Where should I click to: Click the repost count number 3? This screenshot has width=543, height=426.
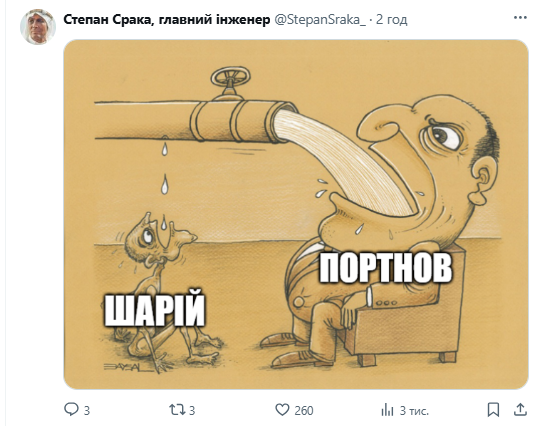pos(192,411)
